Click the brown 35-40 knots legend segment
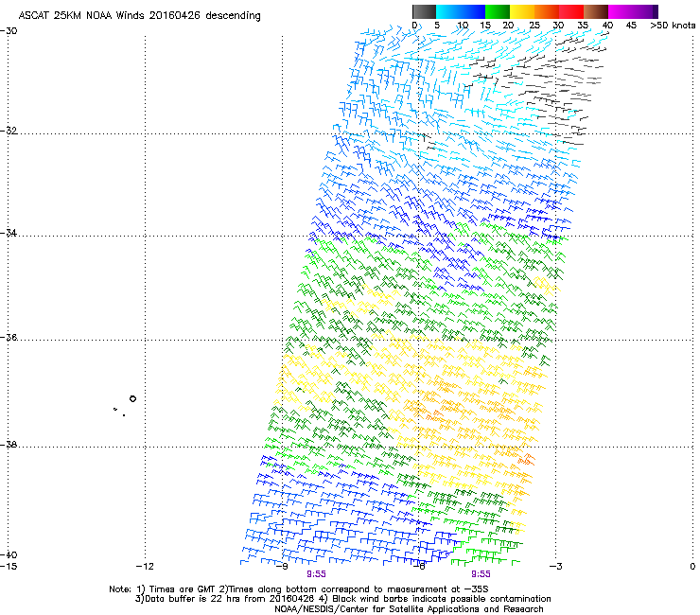 click(596, 11)
